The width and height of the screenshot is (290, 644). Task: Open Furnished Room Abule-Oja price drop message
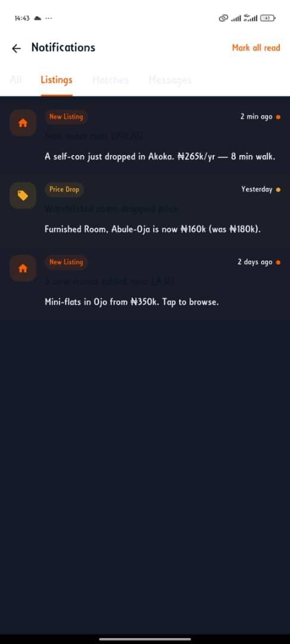tap(145, 208)
